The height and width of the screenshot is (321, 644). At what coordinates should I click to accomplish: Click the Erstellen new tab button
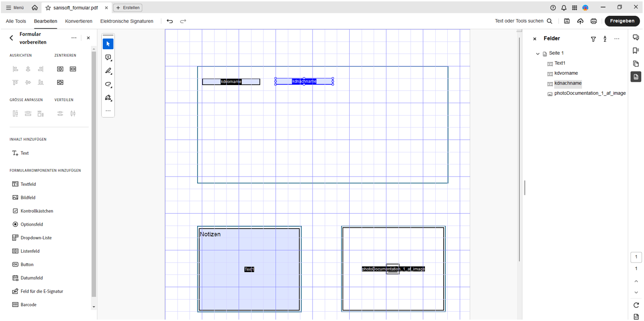tap(128, 8)
